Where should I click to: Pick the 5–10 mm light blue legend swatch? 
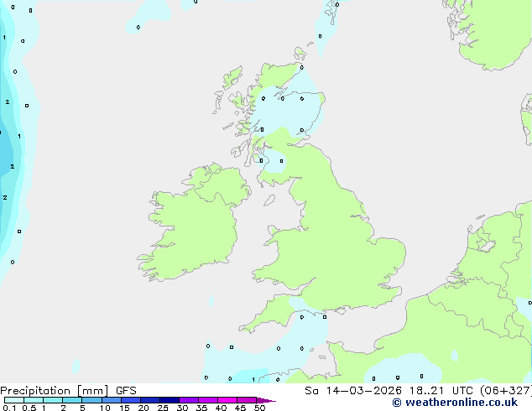coord(91,400)
